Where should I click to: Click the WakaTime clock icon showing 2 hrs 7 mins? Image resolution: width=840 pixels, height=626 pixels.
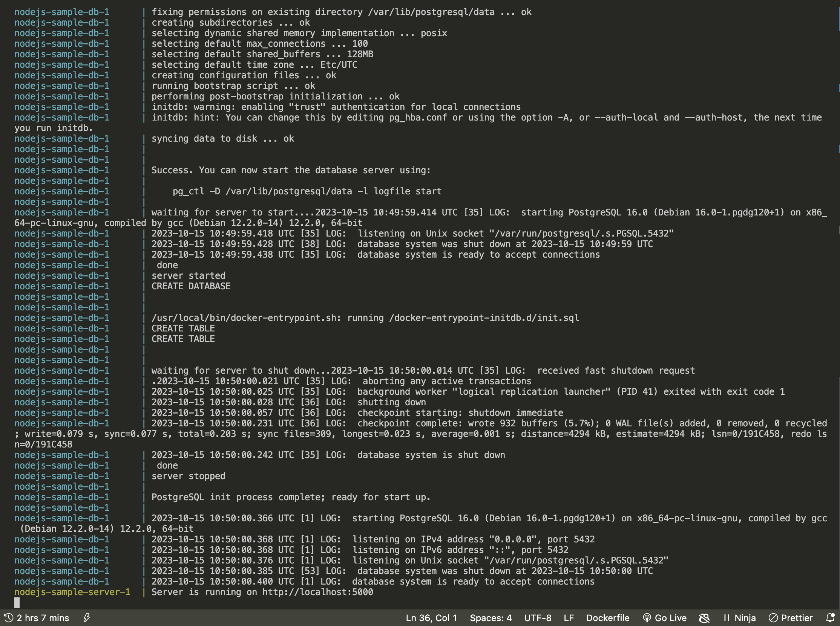pos(9,618)
